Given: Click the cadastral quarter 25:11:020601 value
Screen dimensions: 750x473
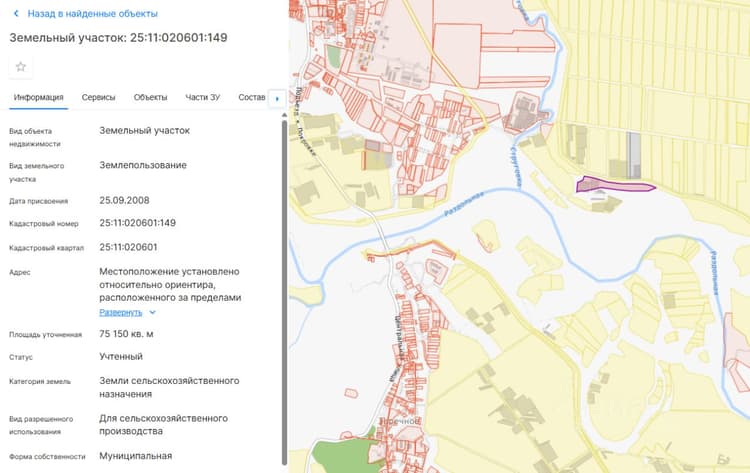Looking at the screenshot, I should tap(128, 247).
